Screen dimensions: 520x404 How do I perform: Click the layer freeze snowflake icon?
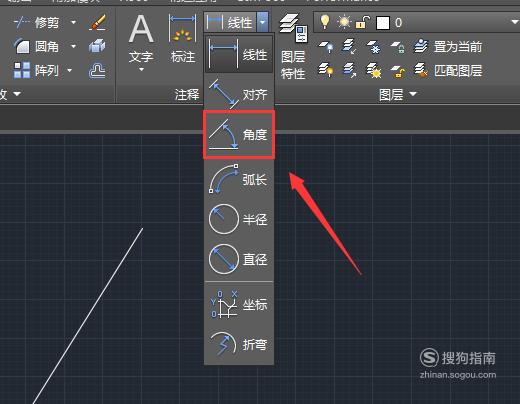pyautogui.click(x=373, y=46)
